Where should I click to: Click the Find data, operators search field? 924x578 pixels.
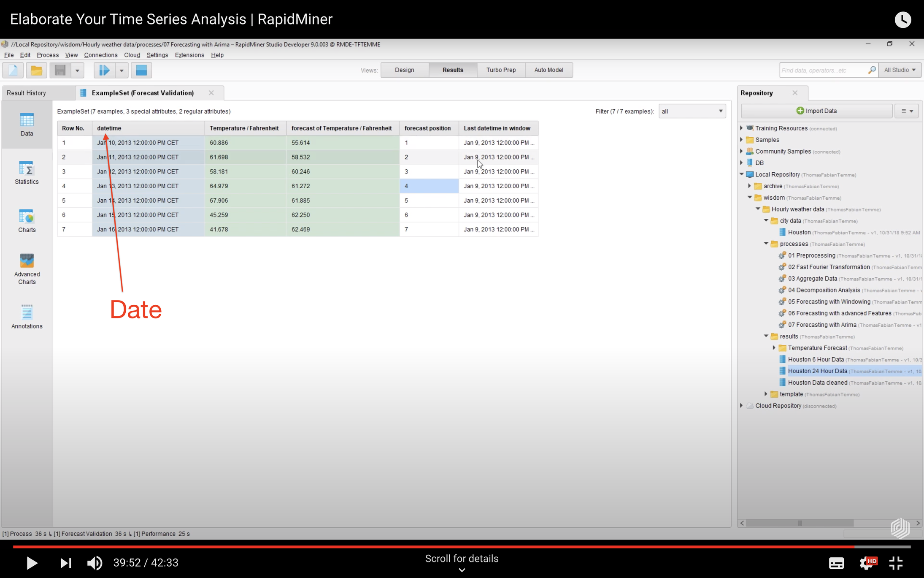pos(823,70)
